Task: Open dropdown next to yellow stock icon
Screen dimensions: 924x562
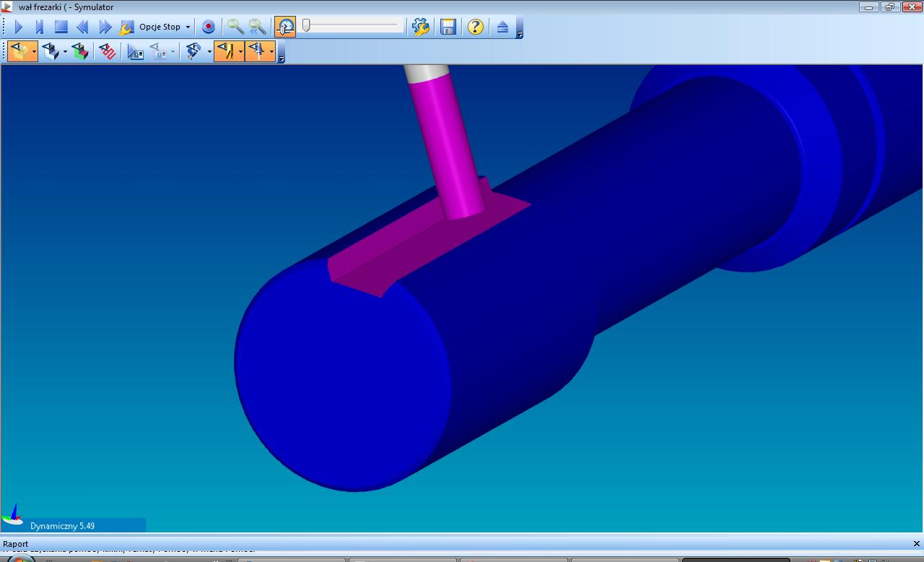Action: click(34, 51)
